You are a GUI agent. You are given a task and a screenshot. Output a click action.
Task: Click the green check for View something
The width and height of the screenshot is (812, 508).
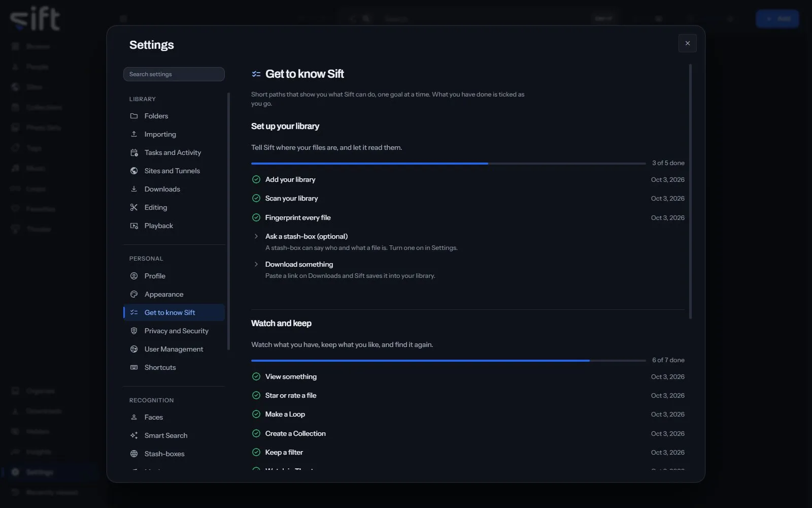point(256,376)
